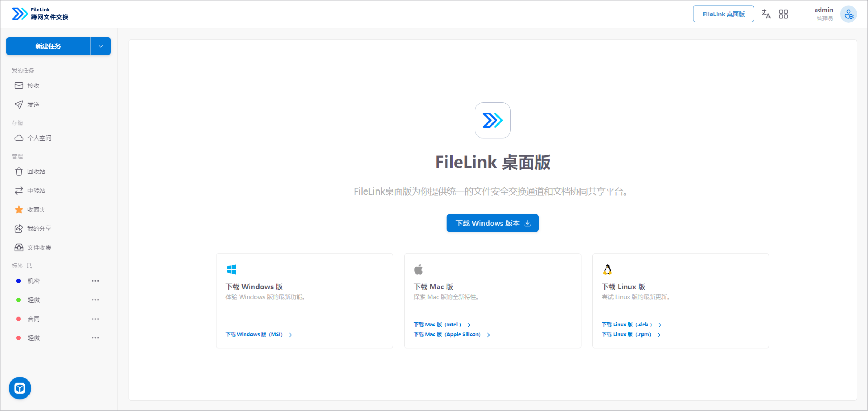Switch to FileLink 桌面版 page
Viewport: 868px width, 411px height.
coord(723,14)
